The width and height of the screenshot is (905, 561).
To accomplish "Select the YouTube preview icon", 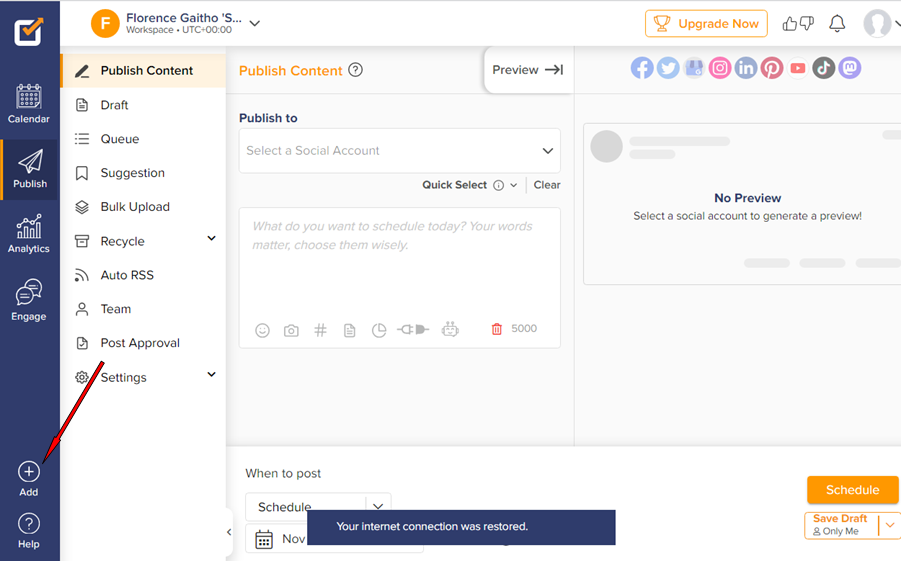I will [798, 68].
